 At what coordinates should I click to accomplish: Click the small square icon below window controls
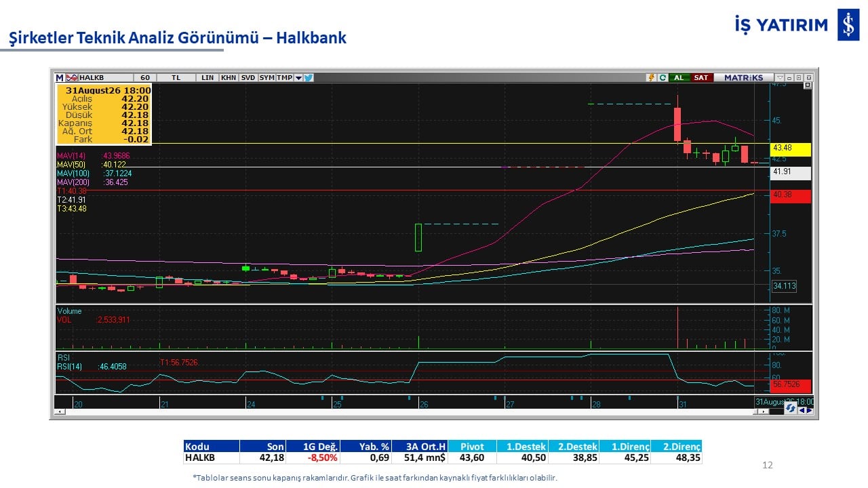808,85
